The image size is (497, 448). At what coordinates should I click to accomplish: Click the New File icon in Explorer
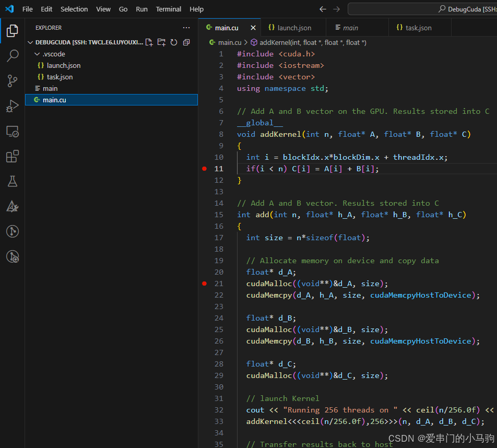[x=149, y=42]
